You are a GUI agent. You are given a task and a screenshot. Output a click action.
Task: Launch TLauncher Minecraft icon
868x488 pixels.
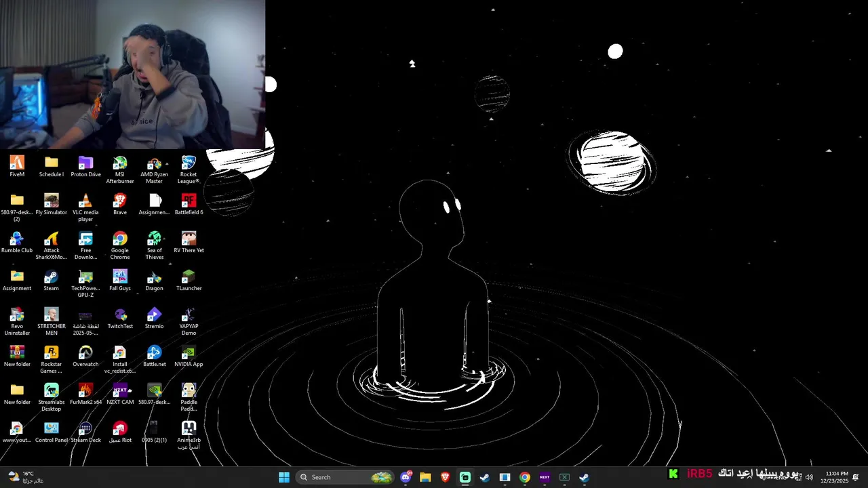pos(189,281)
